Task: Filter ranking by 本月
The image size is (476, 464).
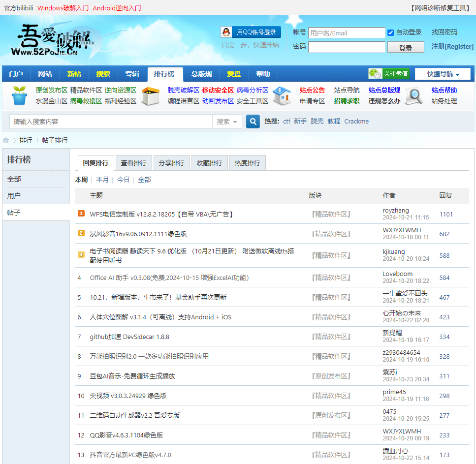Action: [102, 180]
